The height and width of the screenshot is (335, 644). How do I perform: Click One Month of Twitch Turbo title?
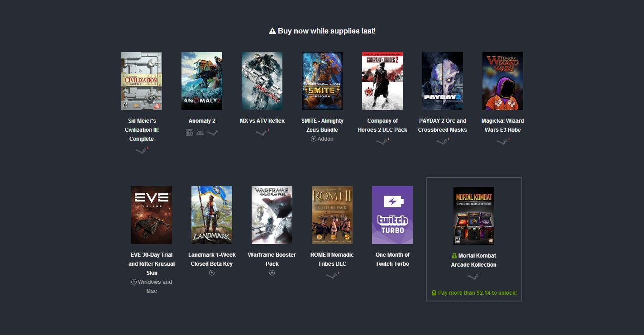coord(392,259)
